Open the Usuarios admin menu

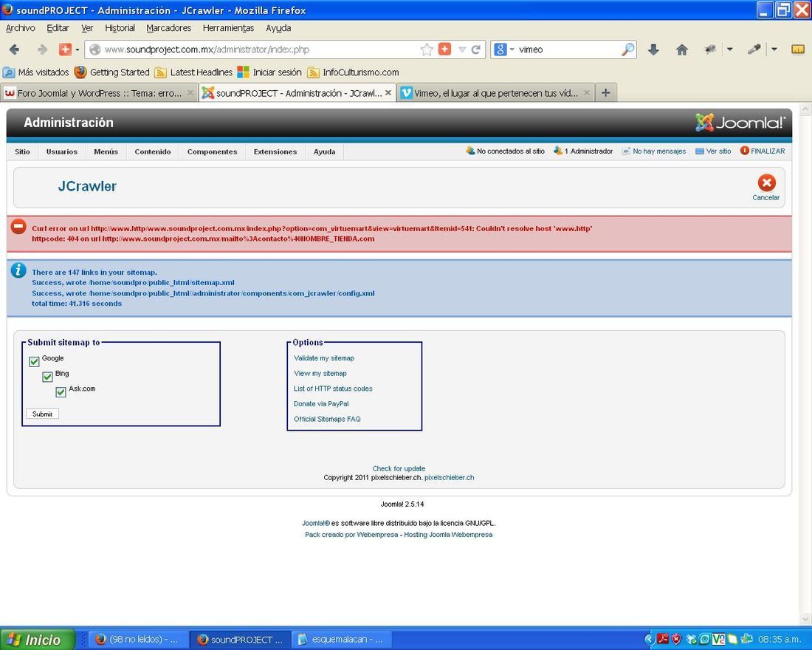tap(61, 151)
